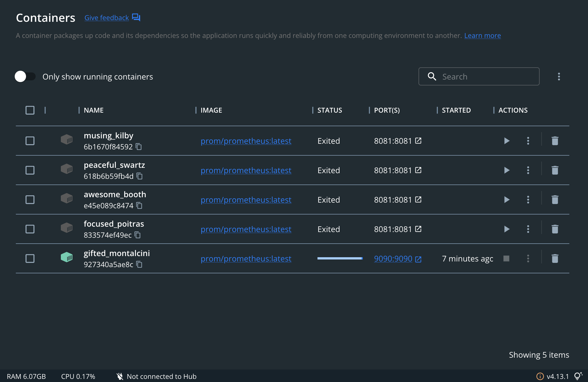Open the list options overflow menu

(559, 76)
